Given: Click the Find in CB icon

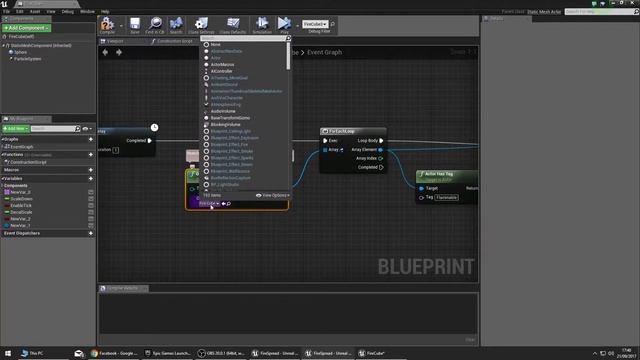Looking at the screenshot, I should pos(155,24).
